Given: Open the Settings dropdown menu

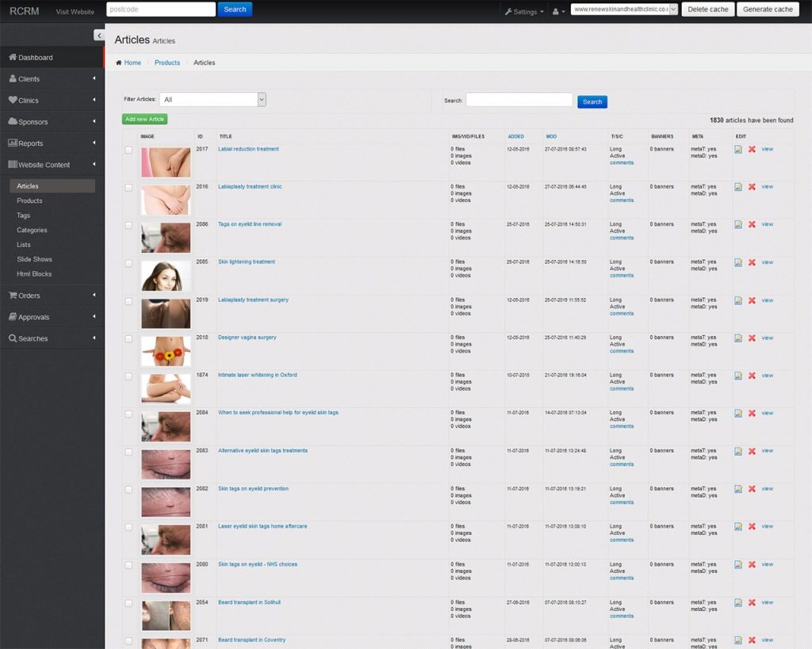Looking at the screenshot, I should click(524, 11).
